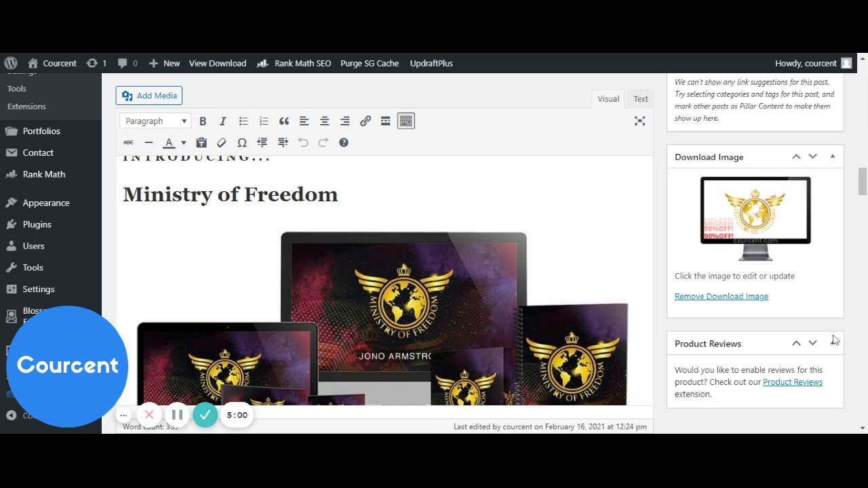Insert Read More tag
The width and height of the screenshot is (868, 488).
click(x=386, y=121)
